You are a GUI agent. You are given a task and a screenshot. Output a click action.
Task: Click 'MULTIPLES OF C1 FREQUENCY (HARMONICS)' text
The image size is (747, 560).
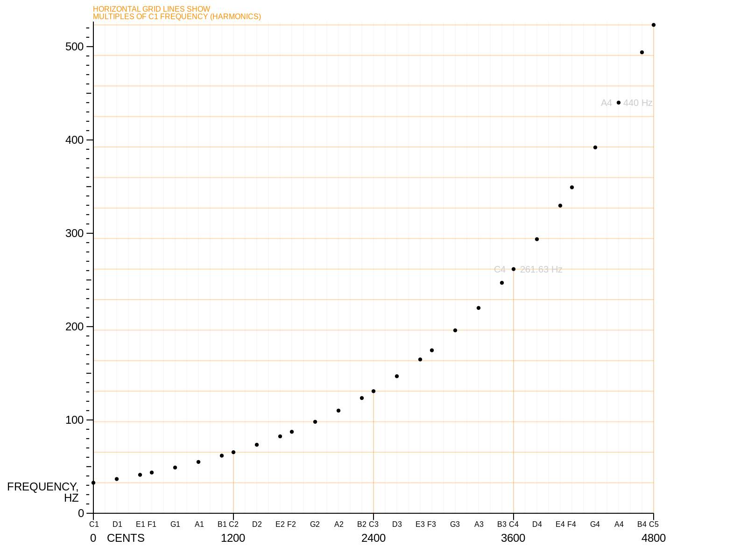(177, 16)
